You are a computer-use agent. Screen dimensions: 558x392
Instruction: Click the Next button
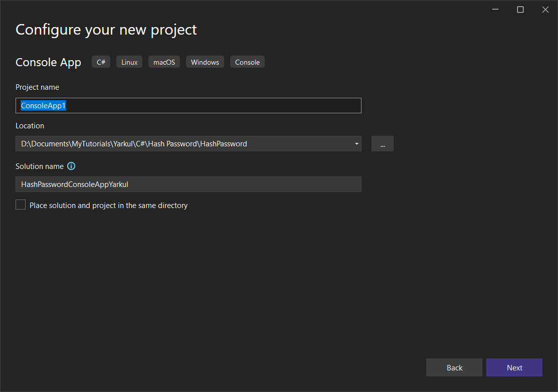[514, 367]
